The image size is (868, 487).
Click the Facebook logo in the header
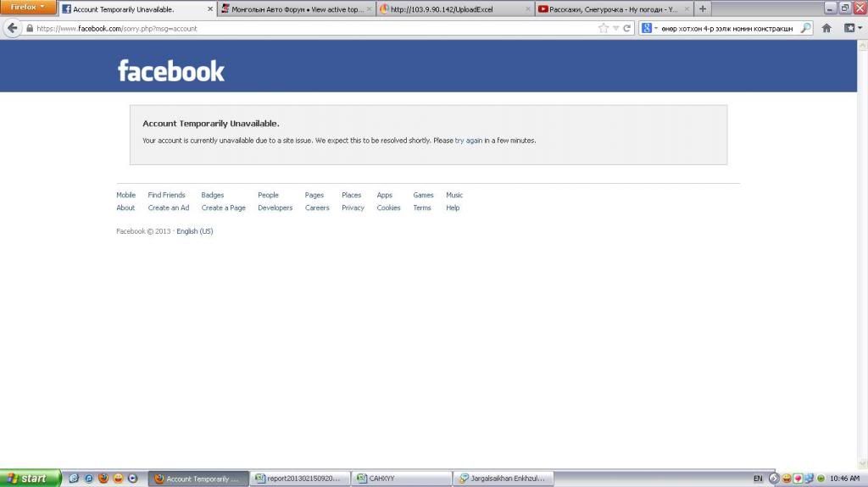[x=171, y=71]
